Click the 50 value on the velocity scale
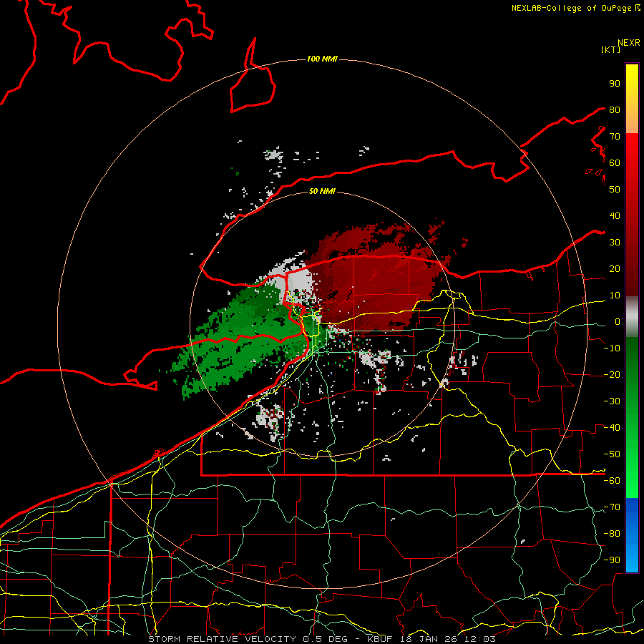 [x=615, y=190]
